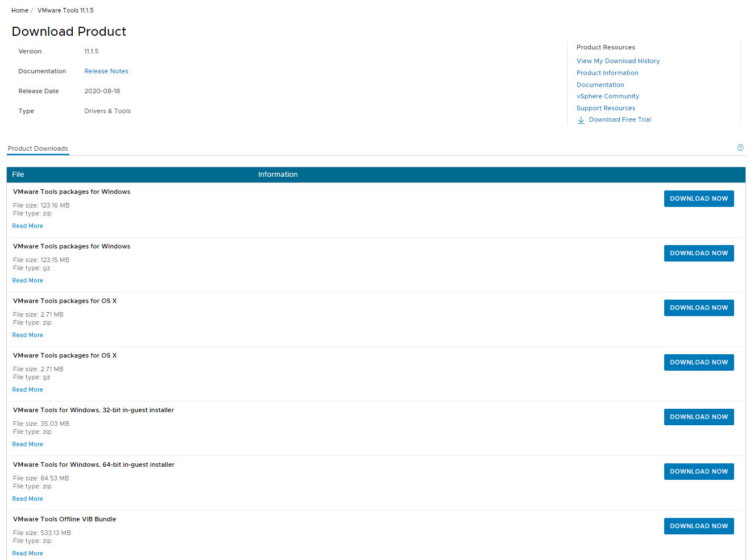
Task: Click the Information column header
Action: point(278,175)
